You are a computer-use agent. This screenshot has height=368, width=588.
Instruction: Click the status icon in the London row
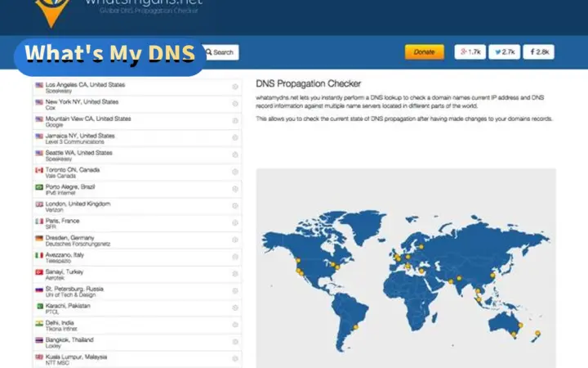pos(235,206)
